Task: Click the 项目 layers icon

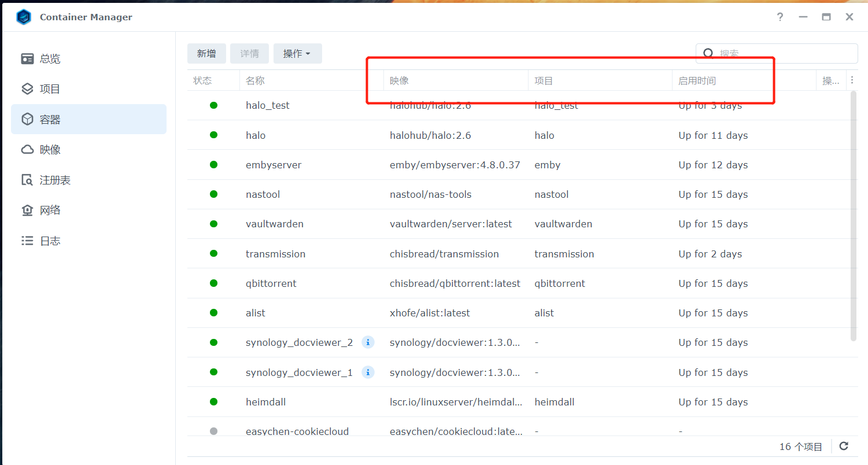Action: [27, 88]
